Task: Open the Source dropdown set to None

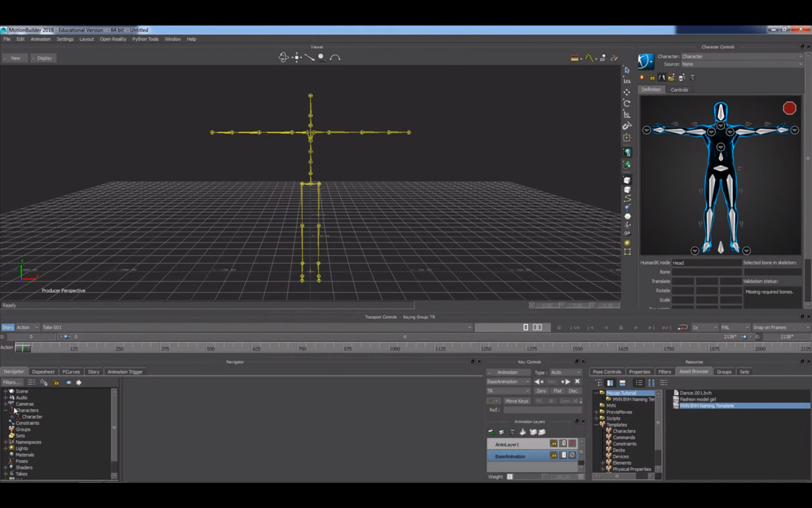Action: (x=742, y=64)
